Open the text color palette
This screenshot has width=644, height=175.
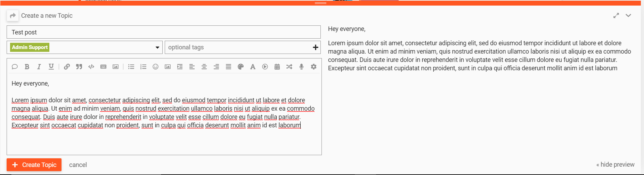coord(241,67)
